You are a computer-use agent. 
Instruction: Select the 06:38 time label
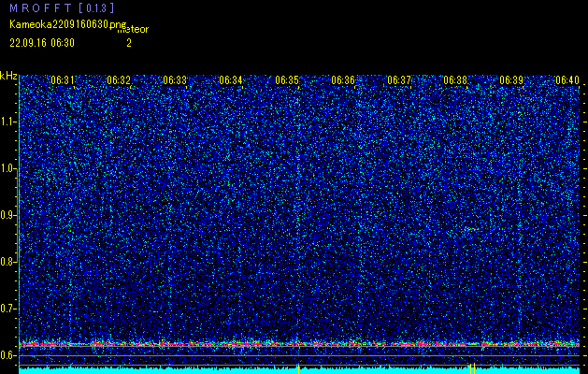point(455,79)
